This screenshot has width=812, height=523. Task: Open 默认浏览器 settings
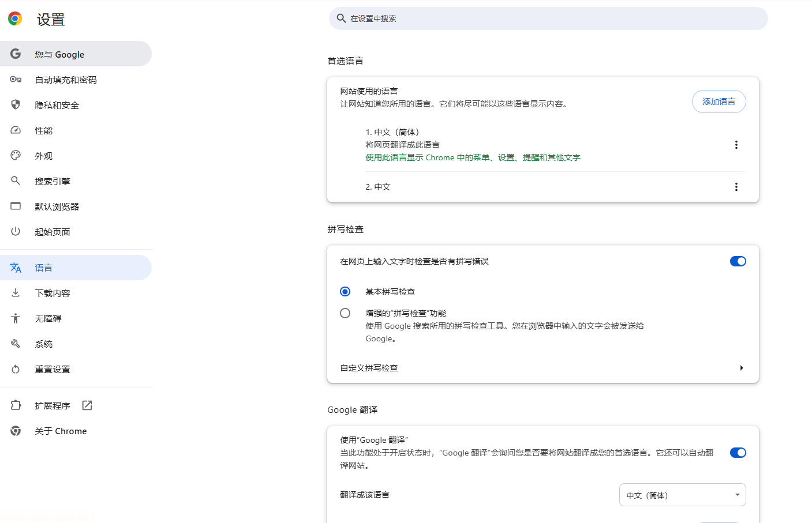tap(76, 206)
